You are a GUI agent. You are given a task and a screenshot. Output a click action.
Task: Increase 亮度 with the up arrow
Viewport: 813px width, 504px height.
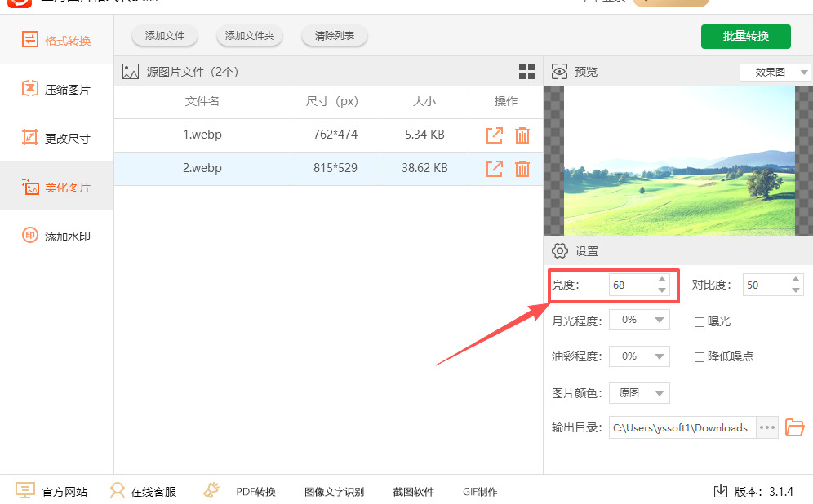[662, 279]
